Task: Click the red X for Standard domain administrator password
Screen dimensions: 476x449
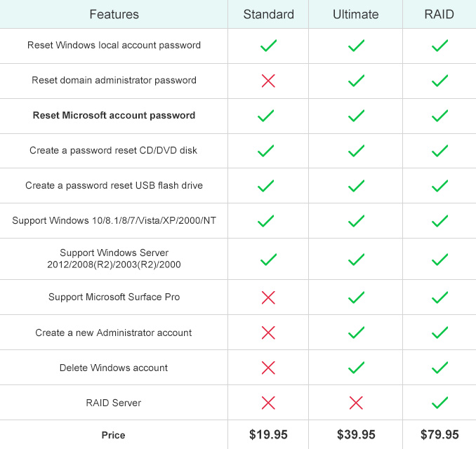Action: 268,81
